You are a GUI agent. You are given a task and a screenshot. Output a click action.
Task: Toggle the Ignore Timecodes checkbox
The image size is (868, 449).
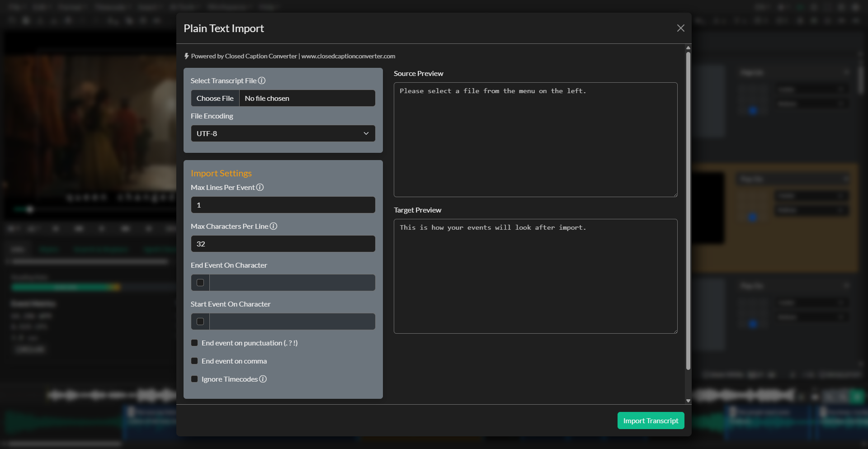(x=194, y=379)
